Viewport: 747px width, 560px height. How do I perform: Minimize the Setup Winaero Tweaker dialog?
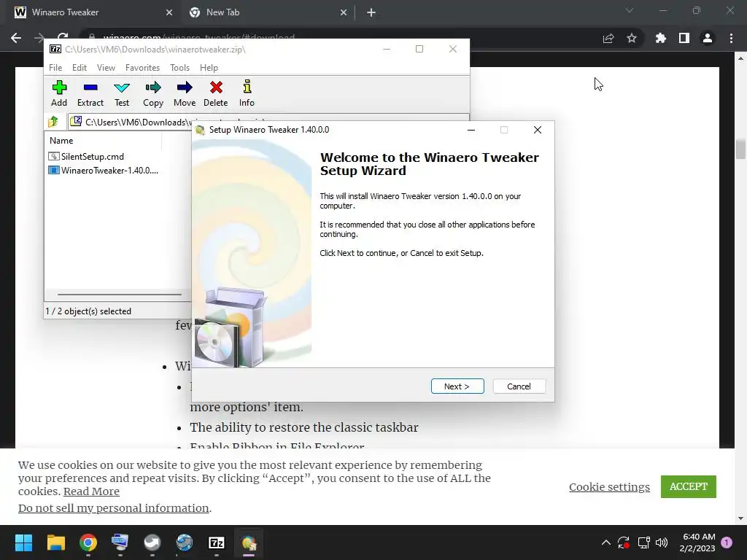coord(471,130)
